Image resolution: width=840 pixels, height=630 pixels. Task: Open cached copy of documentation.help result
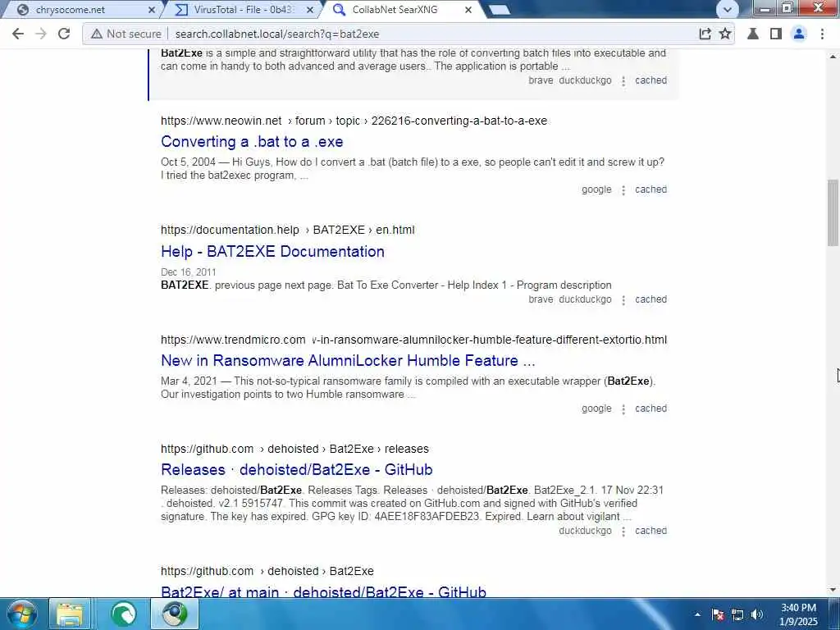(651, 299)
